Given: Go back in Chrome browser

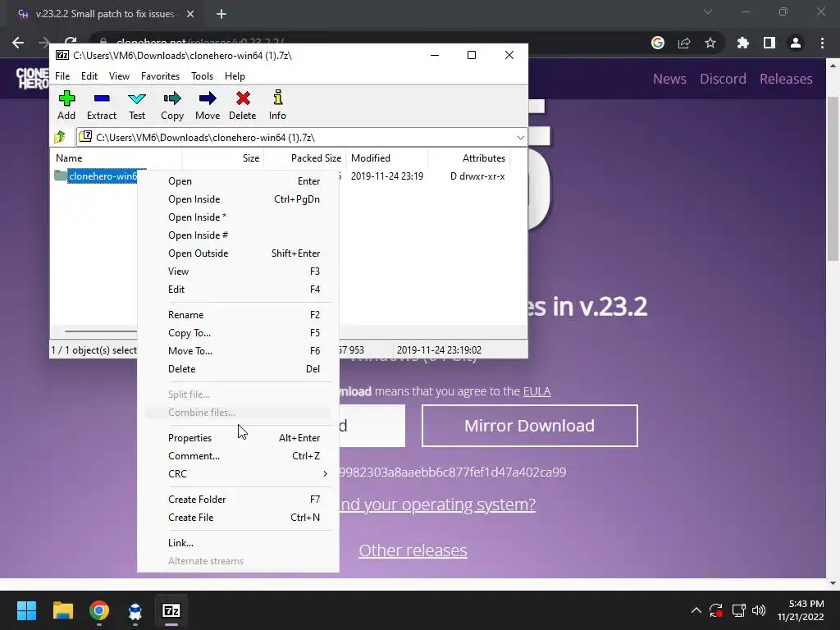Looking at the screenshot, I should (18, 43).
